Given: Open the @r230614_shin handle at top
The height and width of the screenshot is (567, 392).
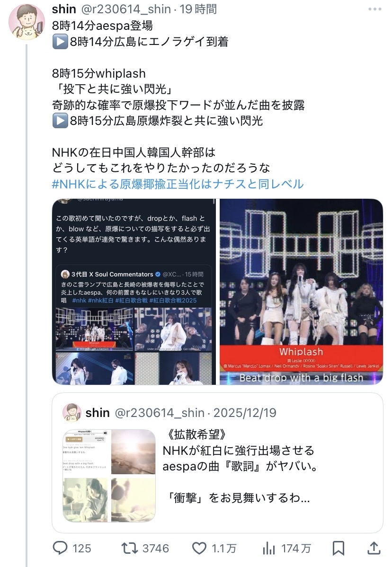Looking at the screenshot, I should 126,9.
